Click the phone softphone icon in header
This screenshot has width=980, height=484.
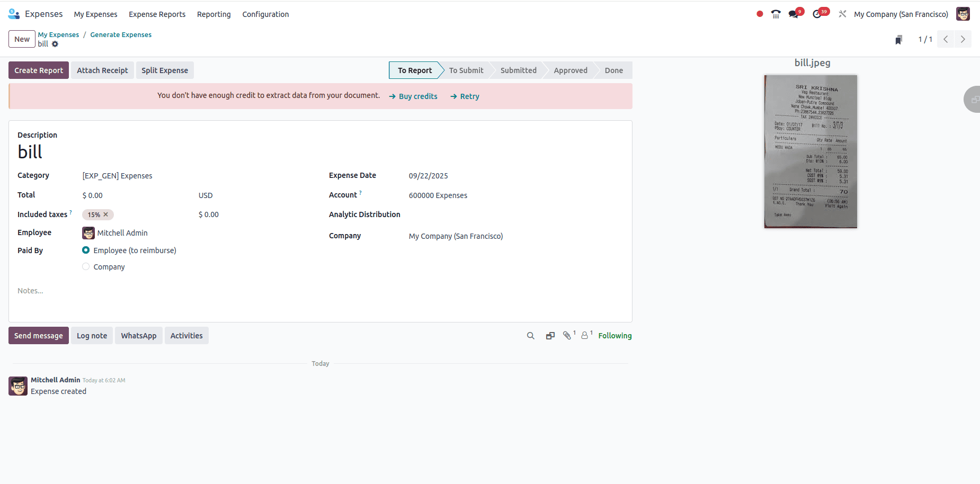(x=776, y=14)
